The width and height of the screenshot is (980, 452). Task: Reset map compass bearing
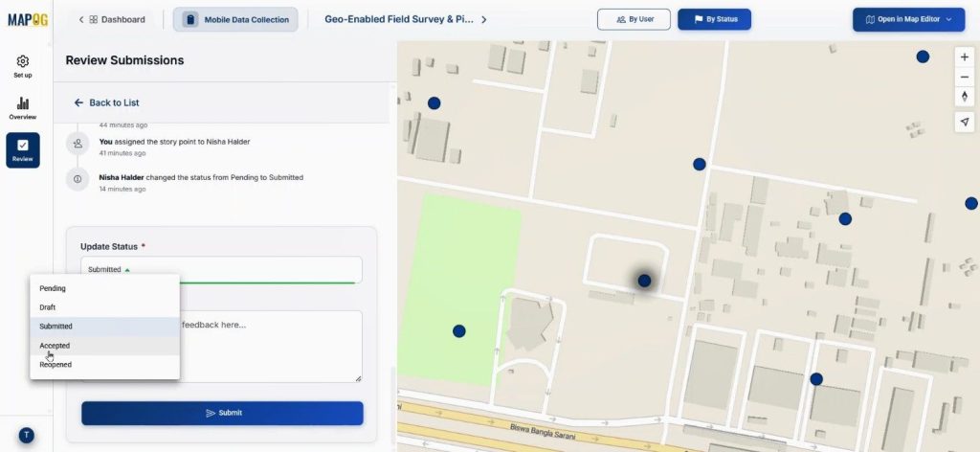click(965, 97)
